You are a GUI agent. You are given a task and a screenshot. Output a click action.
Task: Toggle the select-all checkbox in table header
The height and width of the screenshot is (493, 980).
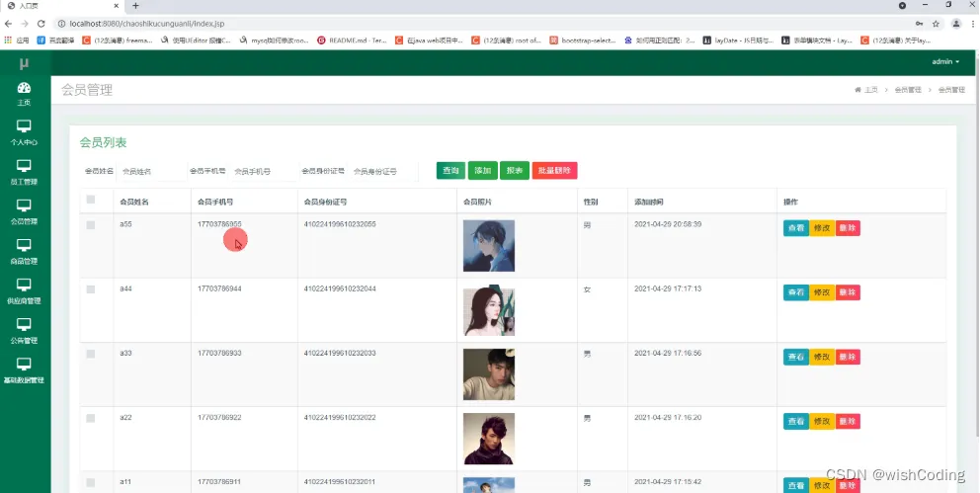(x=91, y=200)
